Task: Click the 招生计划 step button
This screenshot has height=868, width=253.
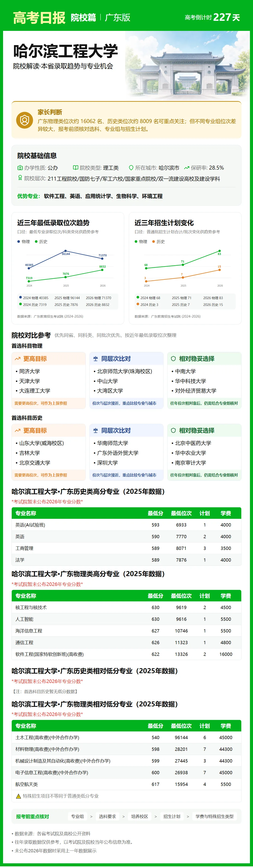Action: point(172,817)
